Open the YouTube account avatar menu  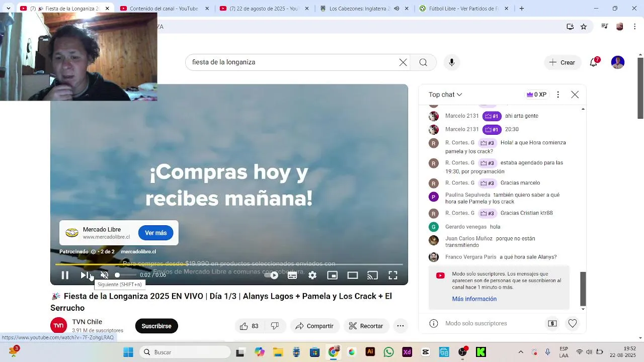618,62
